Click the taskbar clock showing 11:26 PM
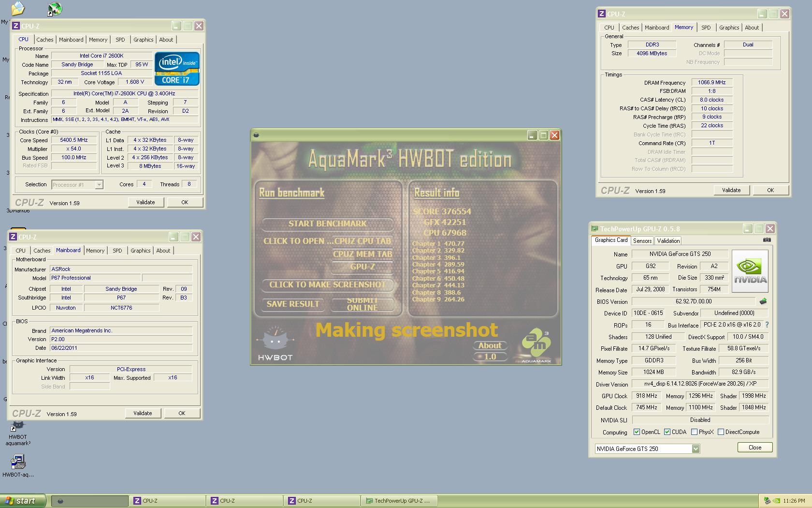The height and width of the screenshot is (508, 812). coord(794,501)
